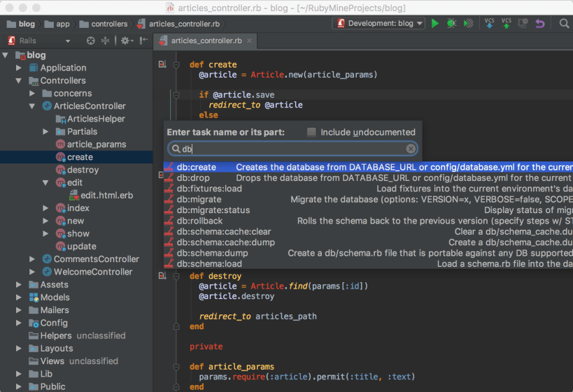573x392 pixels.
Task: Select db:rollback task in the list
Action: [199, 221]
